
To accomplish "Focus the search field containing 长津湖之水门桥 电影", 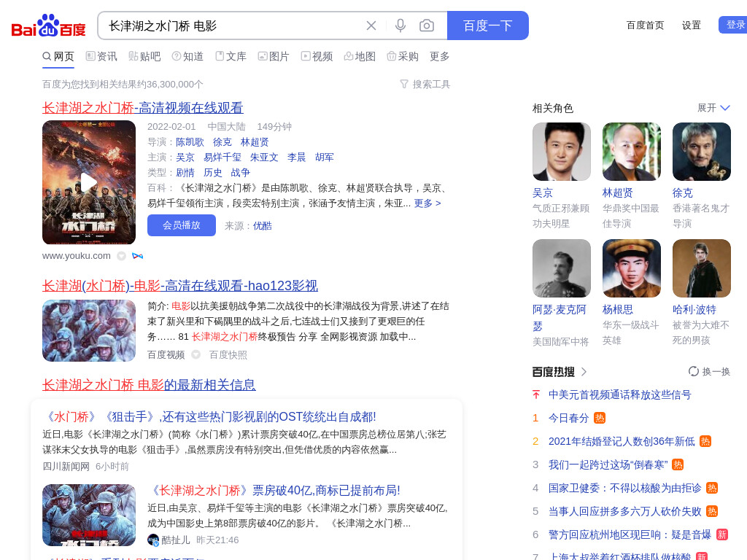I will [x=233, y=26].
